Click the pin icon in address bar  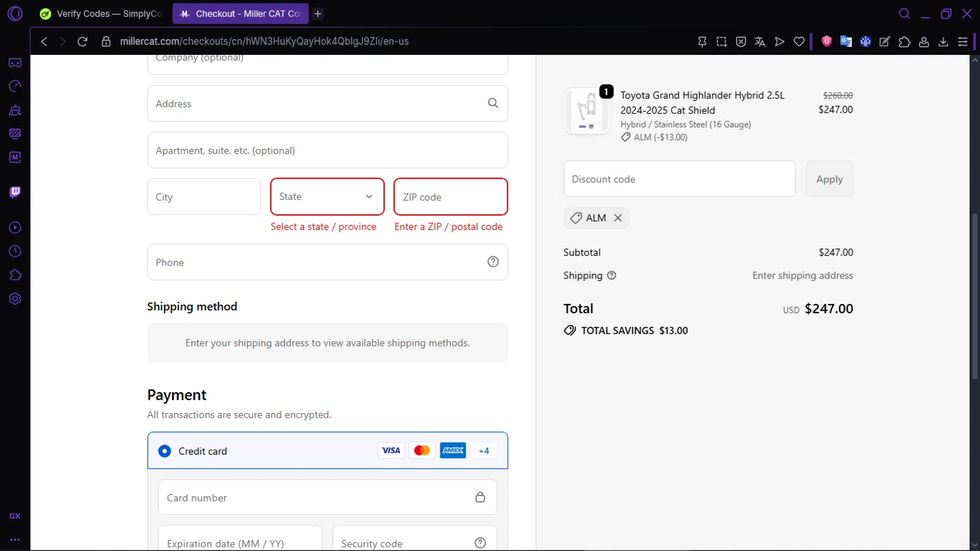point(702,41)
